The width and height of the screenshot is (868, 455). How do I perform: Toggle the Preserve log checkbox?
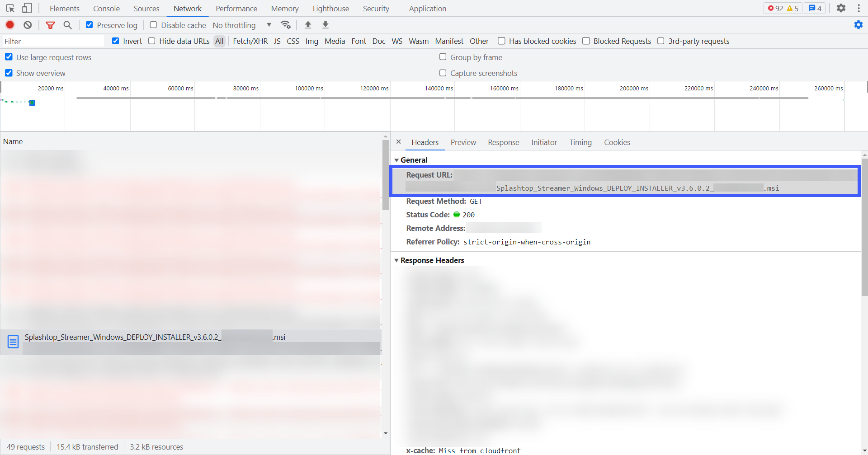tap(90, 25)
